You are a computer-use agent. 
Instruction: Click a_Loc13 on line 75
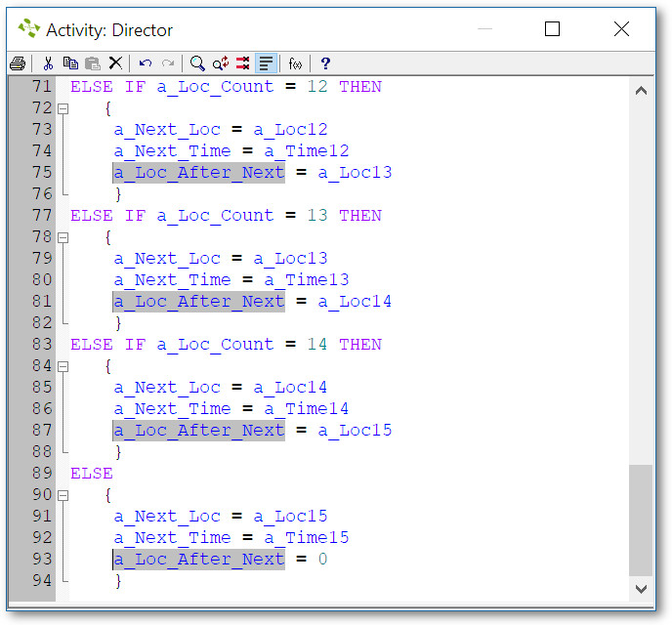tap(355, 173)
